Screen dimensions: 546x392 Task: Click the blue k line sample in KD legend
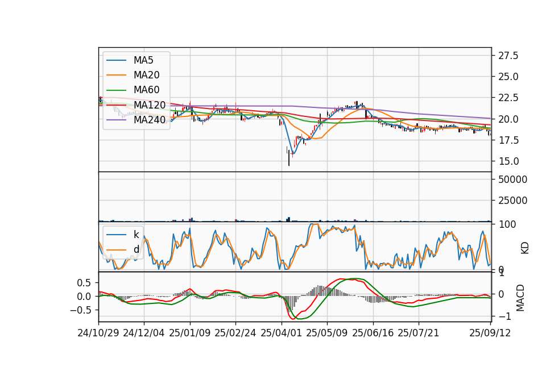(116, 235)
